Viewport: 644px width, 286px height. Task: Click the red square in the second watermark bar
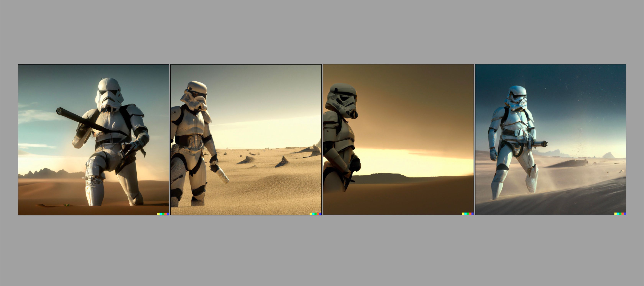[x=318, y=214]
